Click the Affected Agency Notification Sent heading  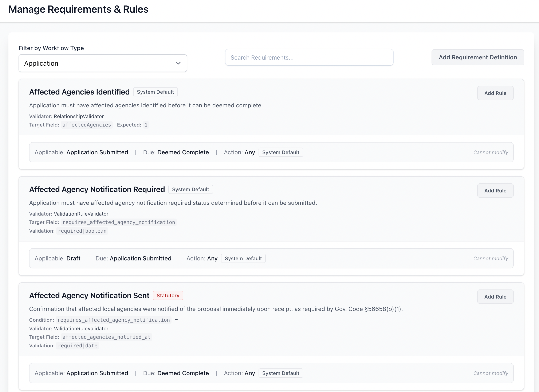(x=89, y=295)
